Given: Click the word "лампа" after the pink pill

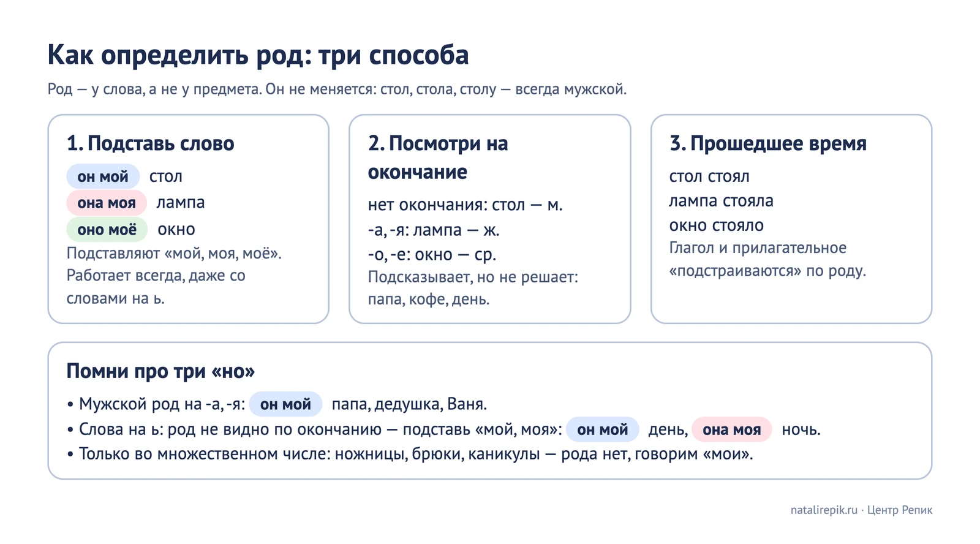Looking at the screenshot, I should [x=181, y=203].
